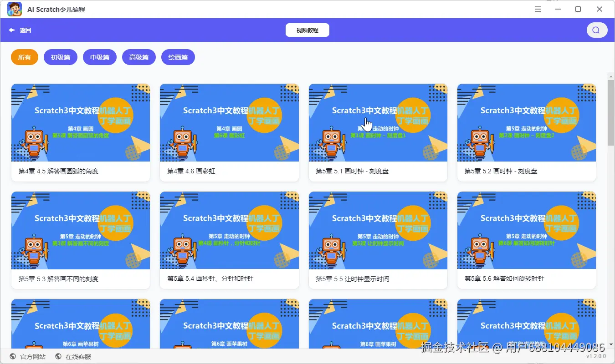Click the 视频教程 header button
The height and width of the screenshot is (364, 615).
click(x=307, y=30)
